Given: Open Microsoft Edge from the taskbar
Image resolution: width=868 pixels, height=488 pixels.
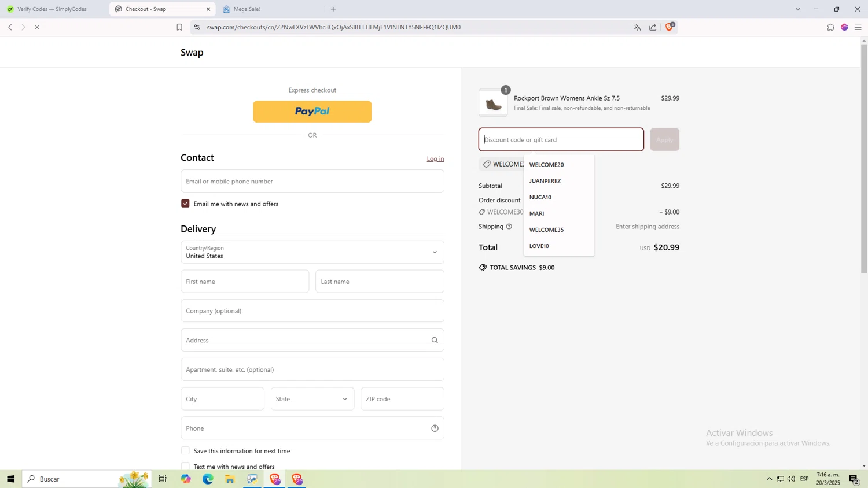Looking at the screenshot, I should [x=208, y=479].
